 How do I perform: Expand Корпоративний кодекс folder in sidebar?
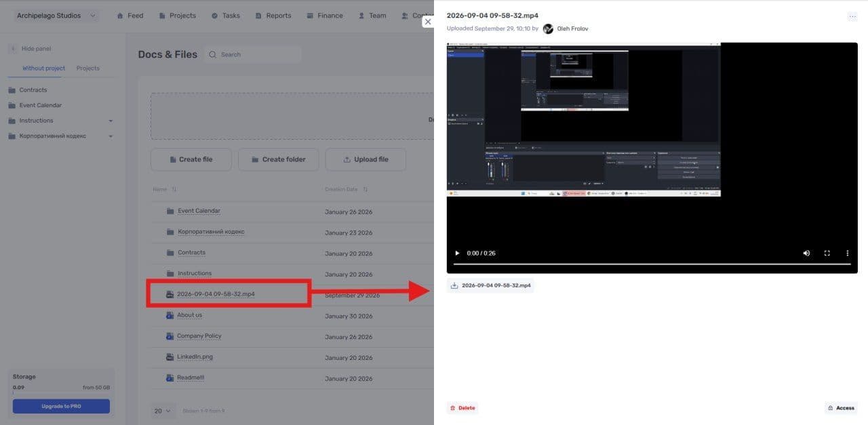pyautogui.click(x=111, y=136)
